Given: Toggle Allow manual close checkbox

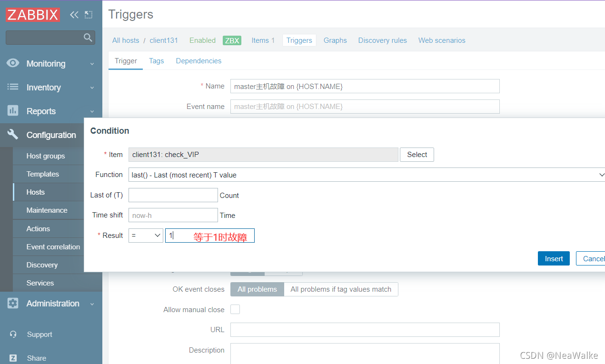Looking at the screenshot, I should pyautogui.click(x=235, y=309).
